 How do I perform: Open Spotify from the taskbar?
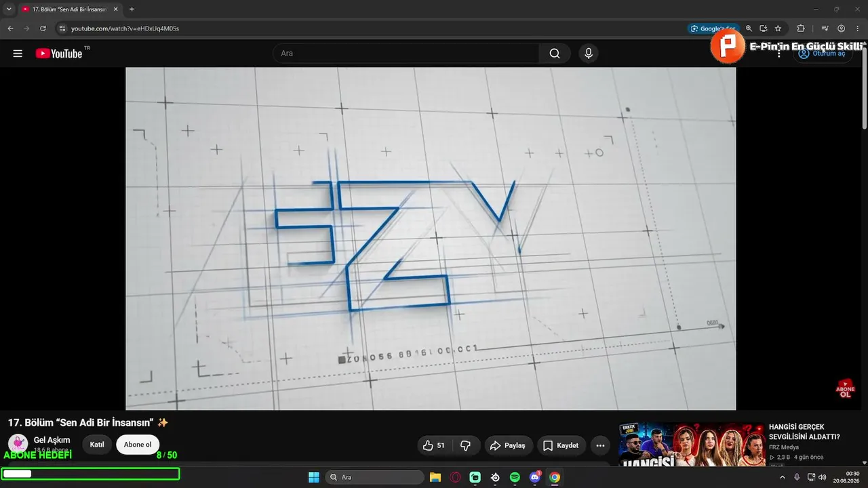pyautogui.click(x=515, y=477)
